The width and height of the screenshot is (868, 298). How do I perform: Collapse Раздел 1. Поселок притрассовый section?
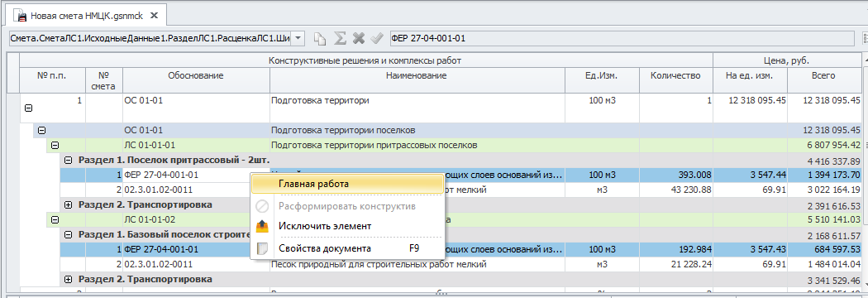click(69, 160)
